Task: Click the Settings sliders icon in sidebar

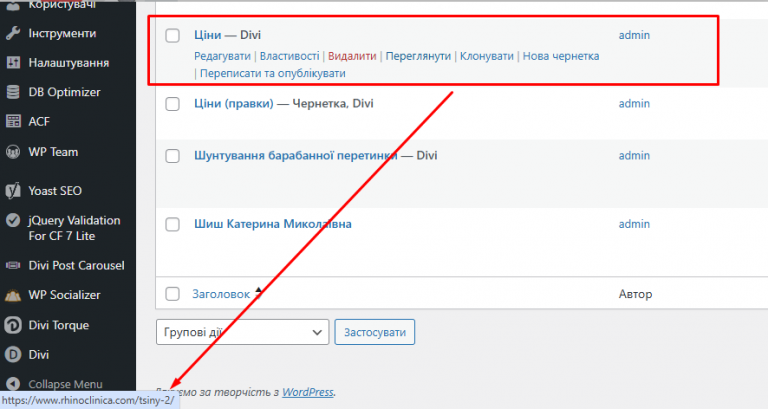Action: 13,63
